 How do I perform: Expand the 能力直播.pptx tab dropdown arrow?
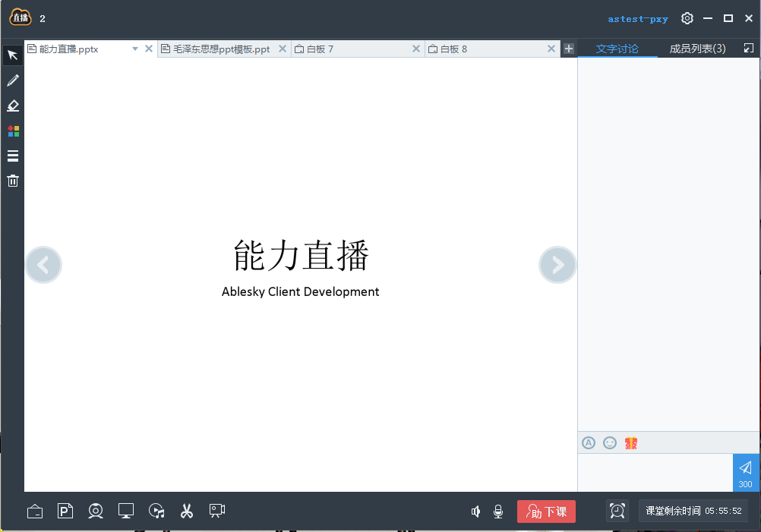[x=135, y=49]
